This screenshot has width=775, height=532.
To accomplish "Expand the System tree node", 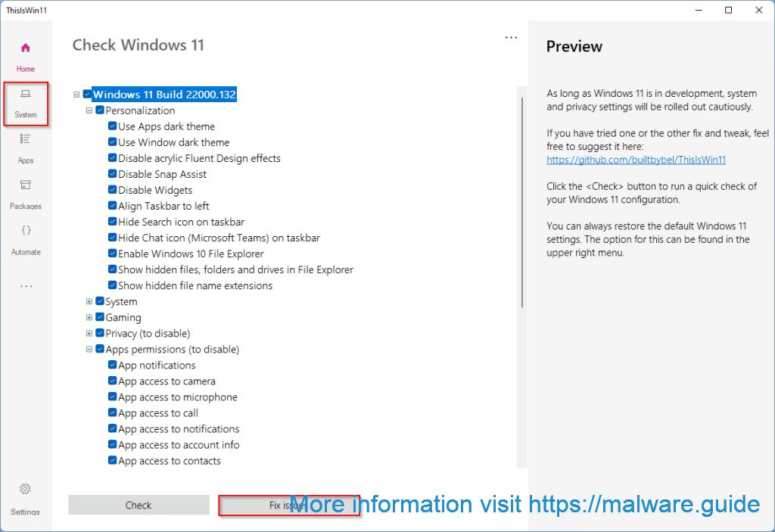I will [89, 301].
